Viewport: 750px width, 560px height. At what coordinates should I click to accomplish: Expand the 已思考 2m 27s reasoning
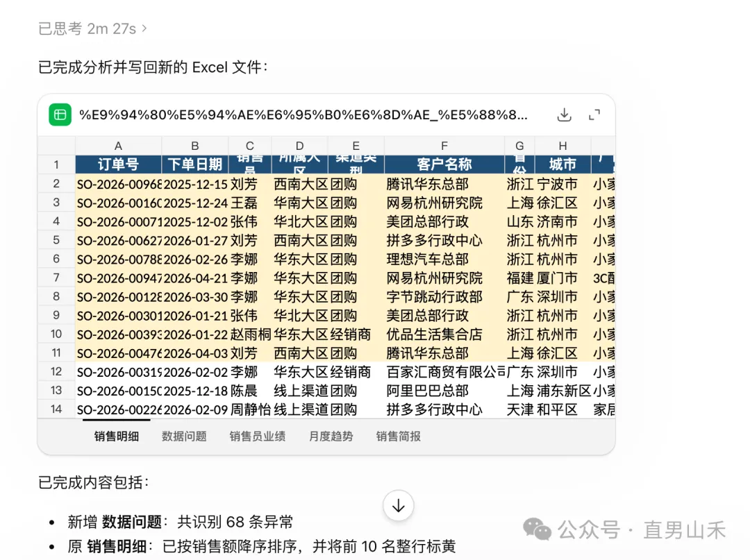tap(92, 28)
